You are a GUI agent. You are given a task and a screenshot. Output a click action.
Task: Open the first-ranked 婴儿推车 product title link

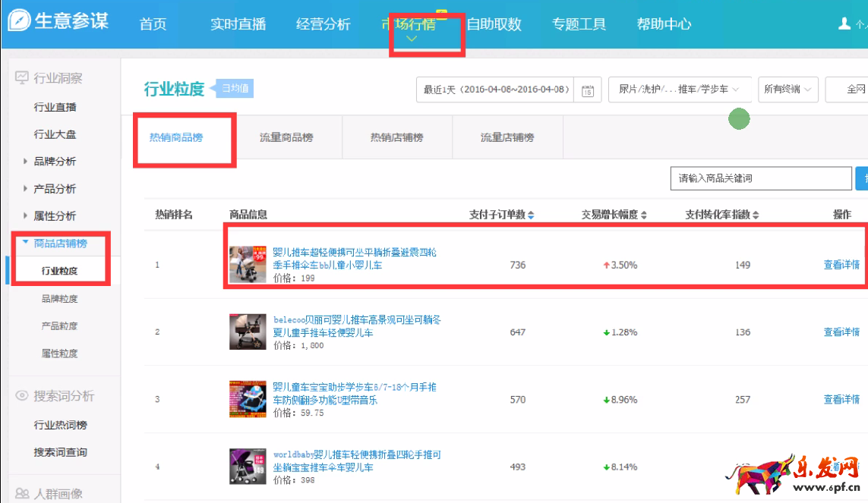(355, 252)
